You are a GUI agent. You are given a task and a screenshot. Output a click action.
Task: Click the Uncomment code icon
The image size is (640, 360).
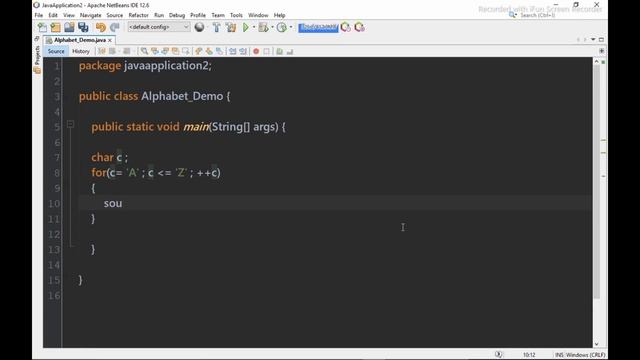coord(290,51)
